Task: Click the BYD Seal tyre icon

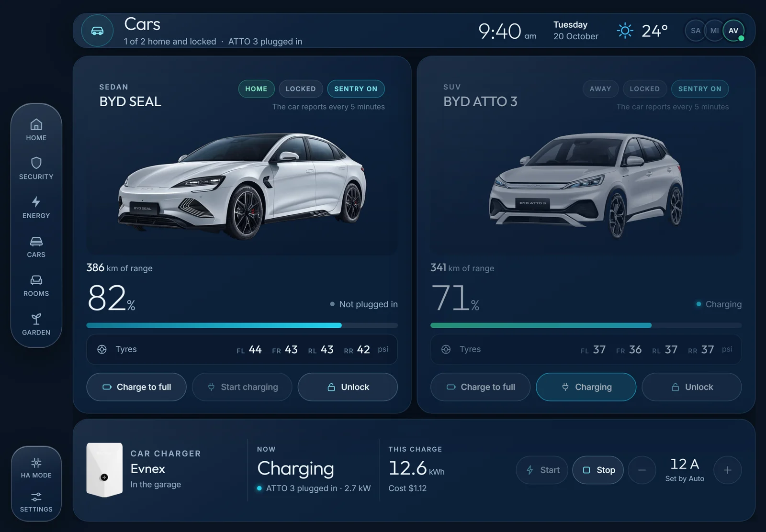Action: tap(102, 349)
